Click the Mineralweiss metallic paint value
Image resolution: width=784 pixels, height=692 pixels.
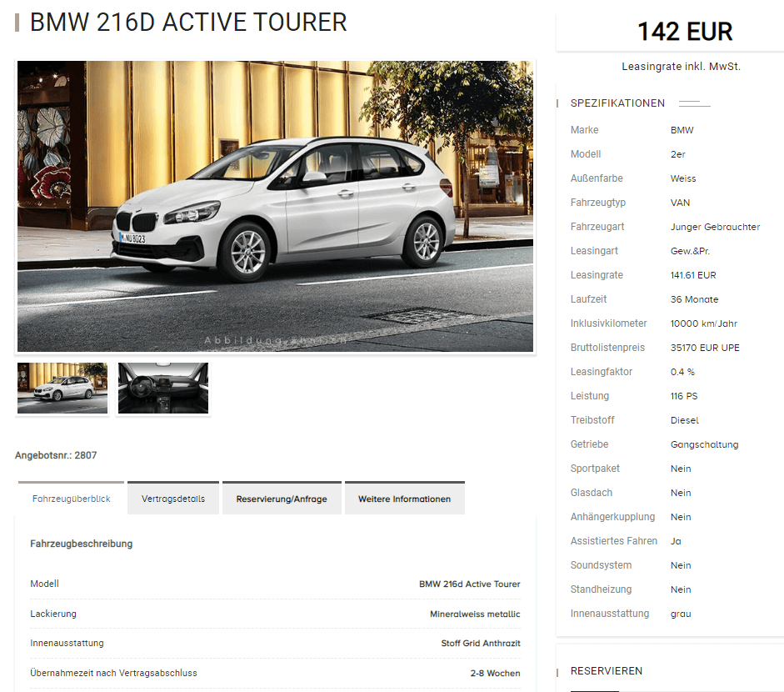pos(475,614)
